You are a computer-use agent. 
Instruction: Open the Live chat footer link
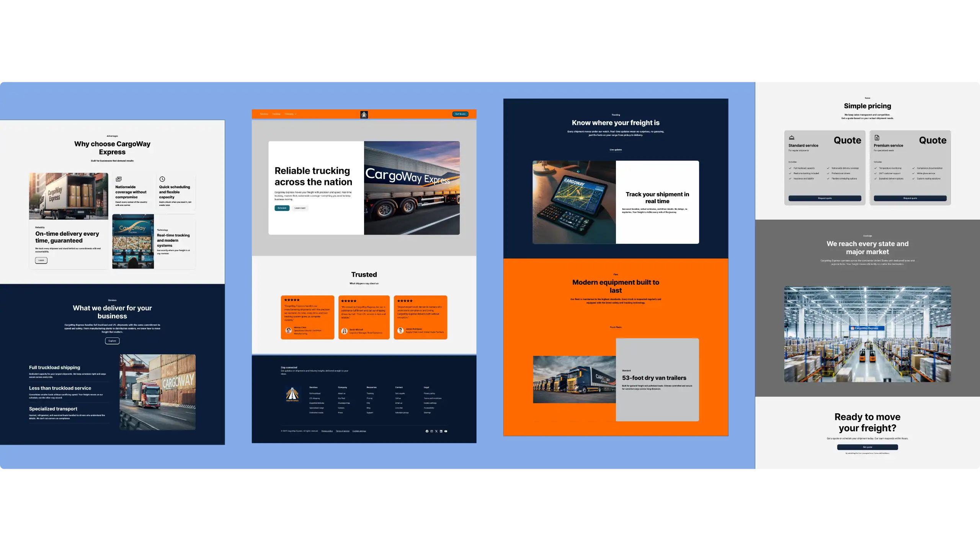point(399,408)
